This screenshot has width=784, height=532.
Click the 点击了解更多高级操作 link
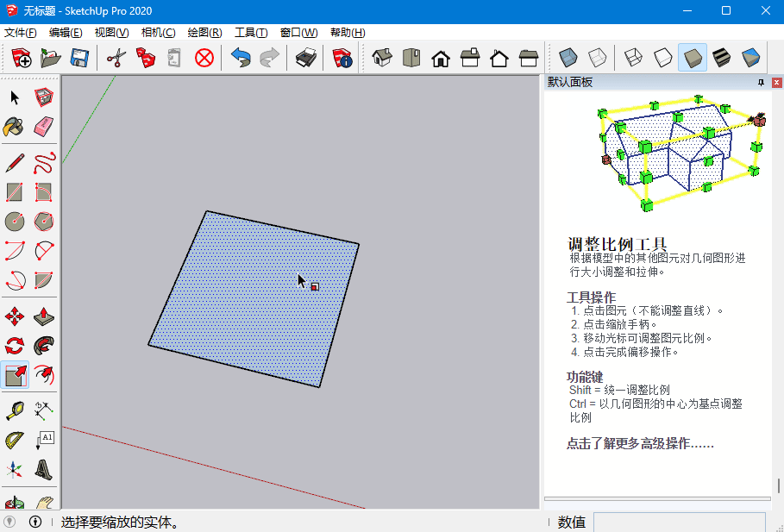pos(640,443)
